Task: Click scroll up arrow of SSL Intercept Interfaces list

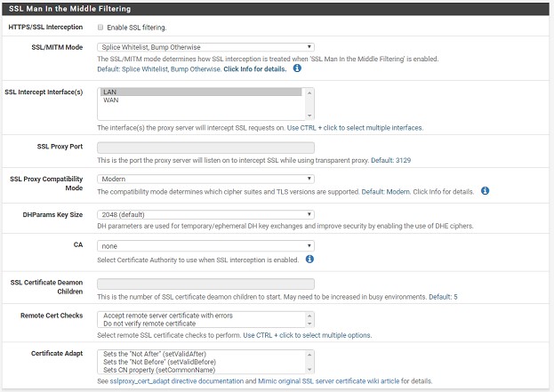Action: click(x=309, y=92)
